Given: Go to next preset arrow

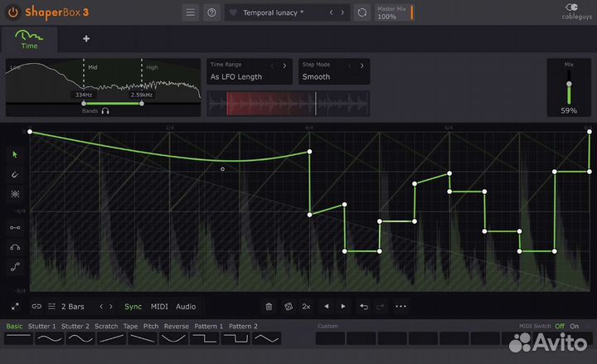Looking at the screenshot, I should tap(342, 12).
